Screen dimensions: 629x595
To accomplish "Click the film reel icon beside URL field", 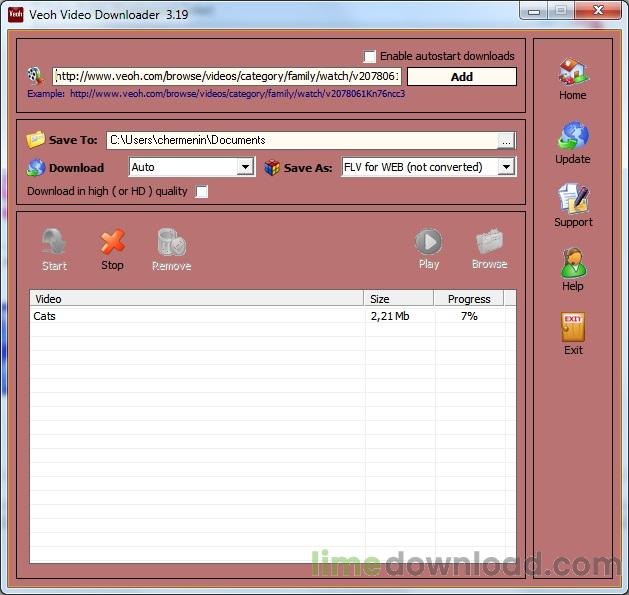I will coord(36,75).
